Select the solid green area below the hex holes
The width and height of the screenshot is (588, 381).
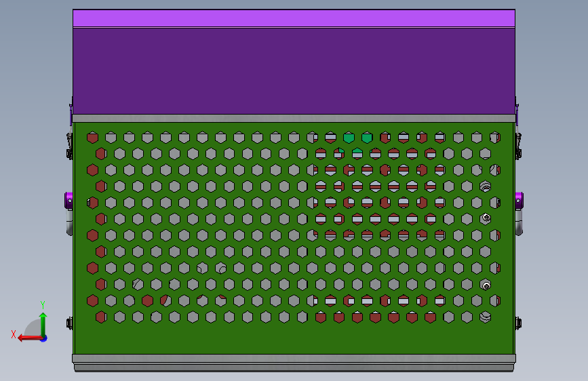point(294,338)
